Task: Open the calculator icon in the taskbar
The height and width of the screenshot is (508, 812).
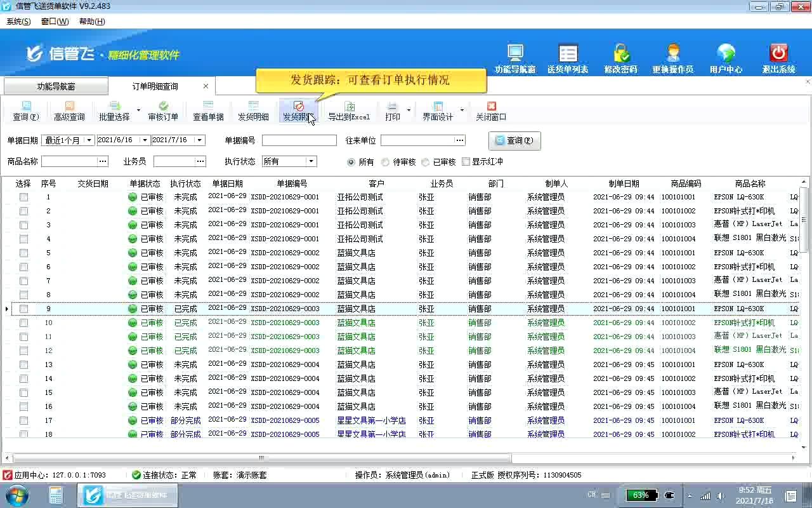Action: pos(56,495)
